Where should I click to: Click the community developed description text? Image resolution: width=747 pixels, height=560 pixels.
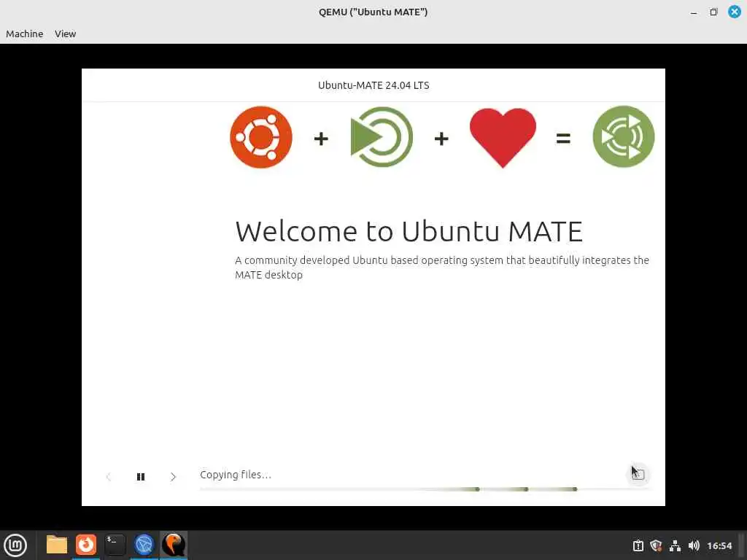pos(441,267)
